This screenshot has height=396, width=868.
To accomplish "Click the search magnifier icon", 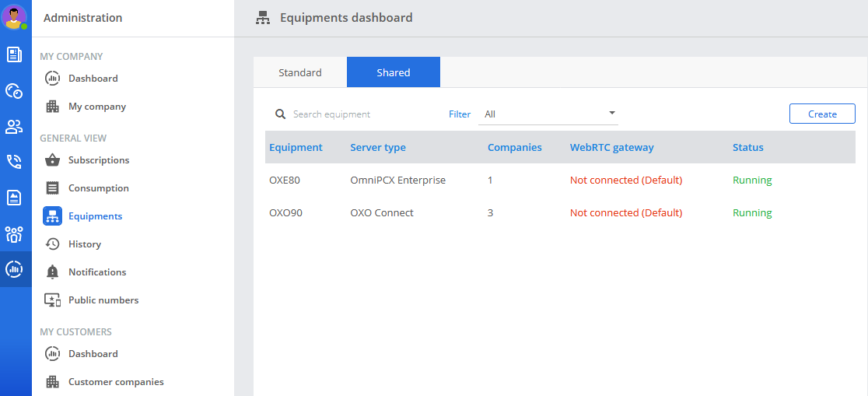I will click(281, 114).
